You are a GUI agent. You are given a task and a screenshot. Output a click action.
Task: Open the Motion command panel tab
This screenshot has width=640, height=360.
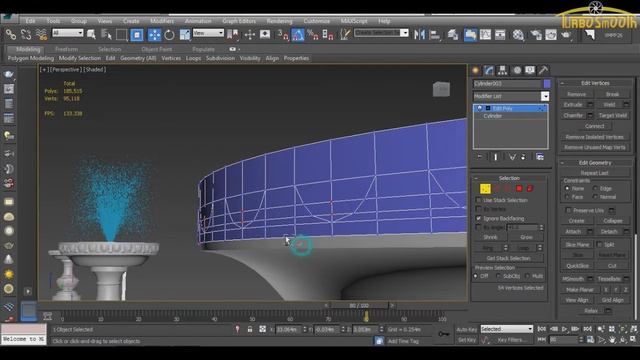pyautogui.click(x=517, y=70)
